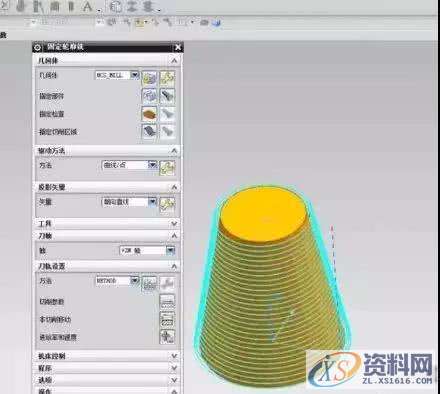Viewport: 440px width, 394px height.
Task: Click the 指定切削区域 label
Action: click(x=58, y=132)
